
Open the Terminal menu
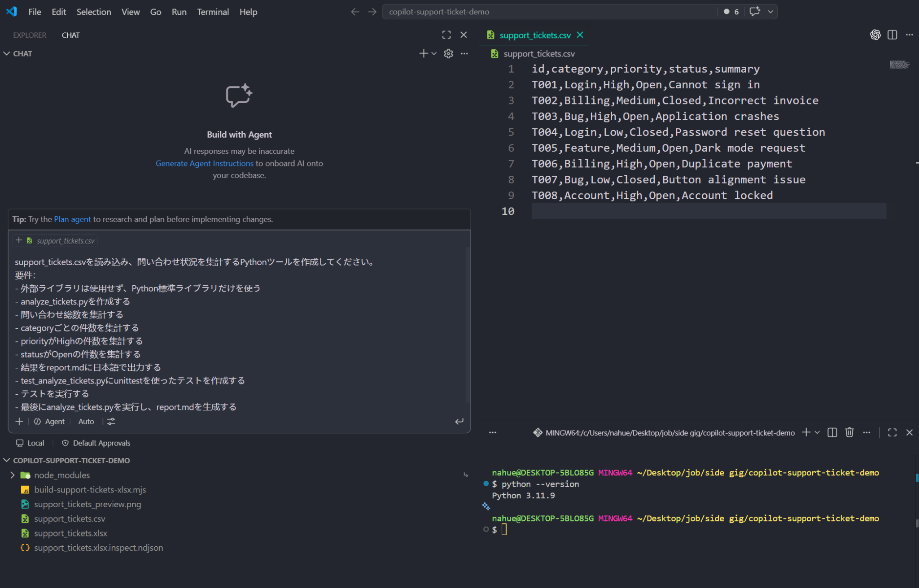(213, 12)
